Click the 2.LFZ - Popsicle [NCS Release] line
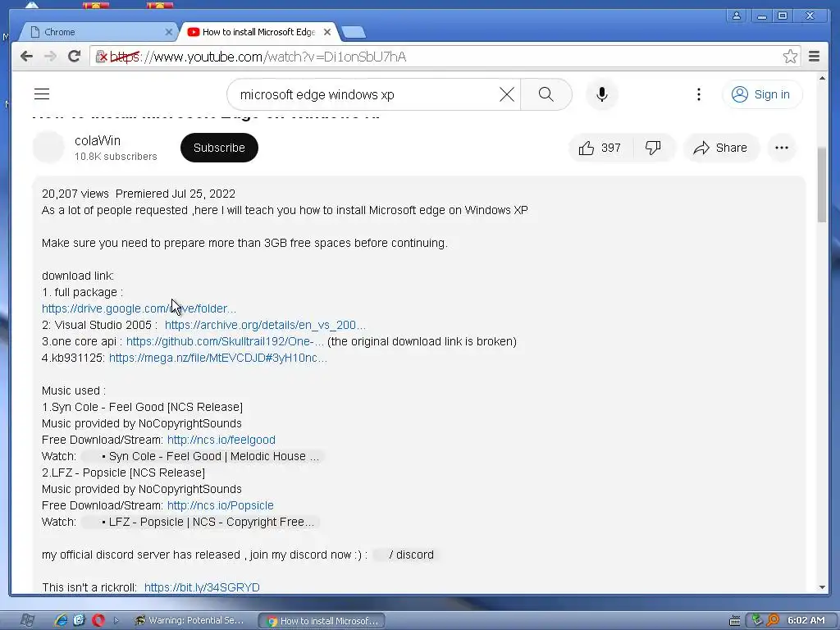Viewport: 840px width, 630px height. (123, 473)
